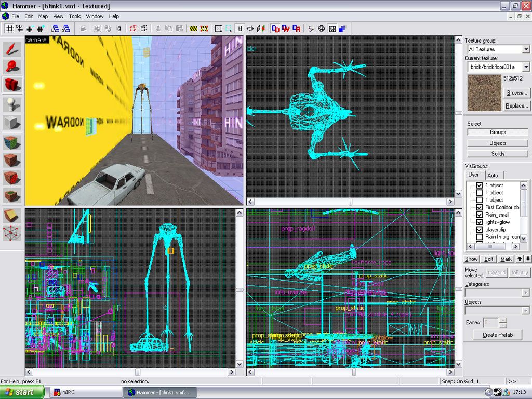Choose the Camera tool in sidebar
Screen dimensions: 532x399
click(x=12, y=84)
